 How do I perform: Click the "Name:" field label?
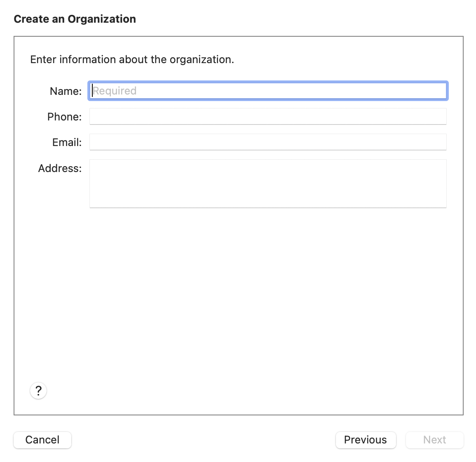click(x=66, y=91)
